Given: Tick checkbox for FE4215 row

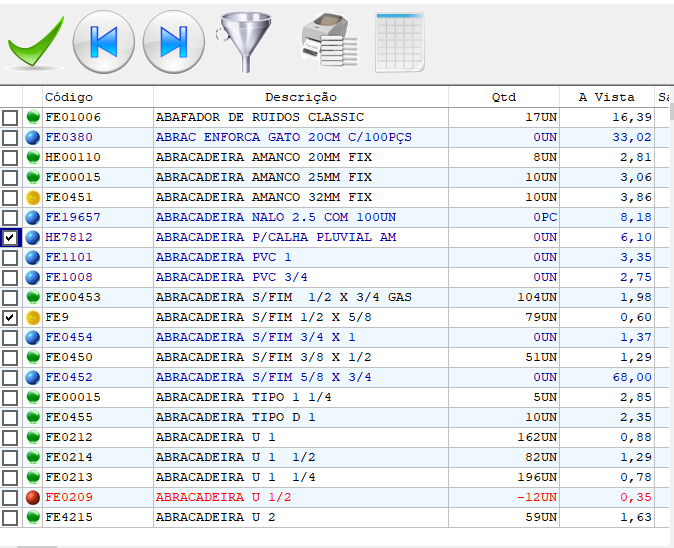Looking at the screenshot, I should coord(10,518).
